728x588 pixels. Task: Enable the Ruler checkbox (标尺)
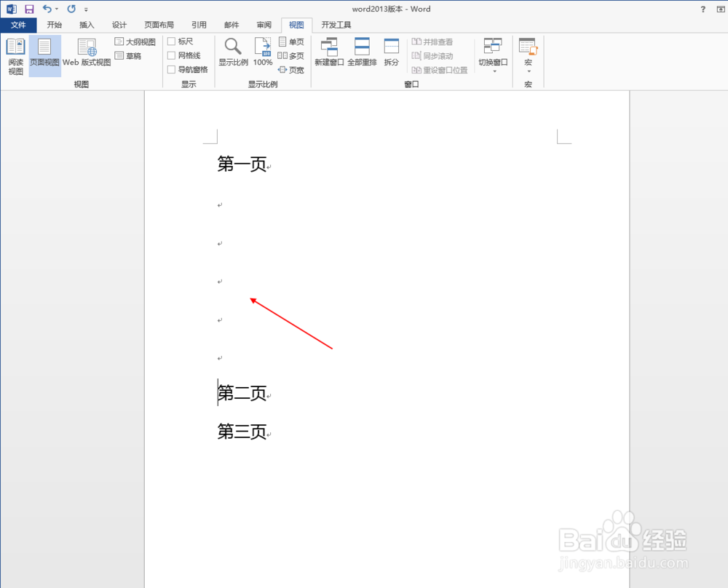click(x=181, y=41)
